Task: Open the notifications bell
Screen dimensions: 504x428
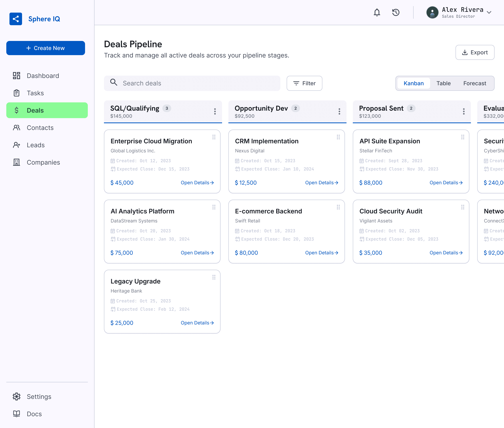Action: pyautogui.click(x=377, y=12)
